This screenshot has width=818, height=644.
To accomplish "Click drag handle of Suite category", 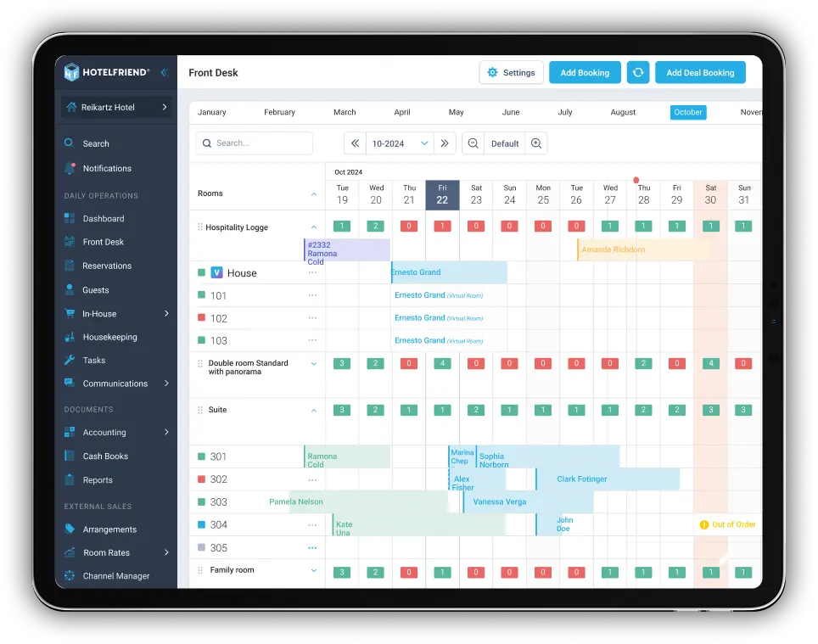I will 199,410.
